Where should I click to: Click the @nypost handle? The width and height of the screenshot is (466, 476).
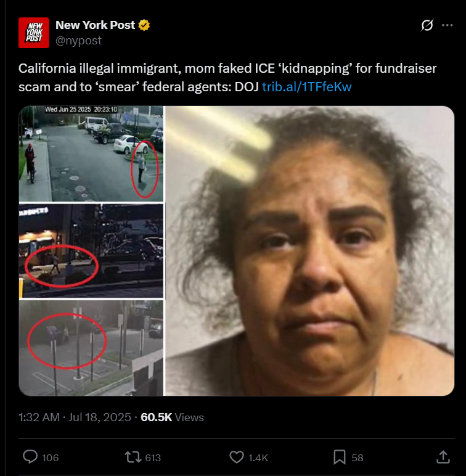coord(78,40)
